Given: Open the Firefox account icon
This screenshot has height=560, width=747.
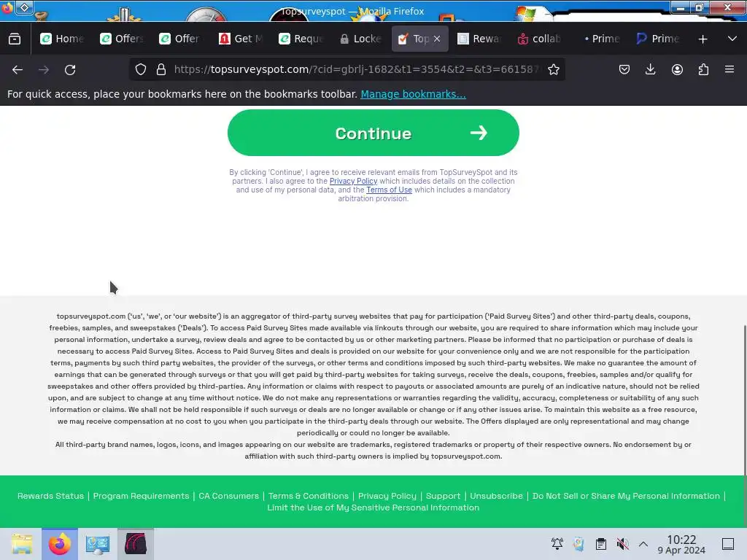Looking at the screenshot, I should pos(677,69).
